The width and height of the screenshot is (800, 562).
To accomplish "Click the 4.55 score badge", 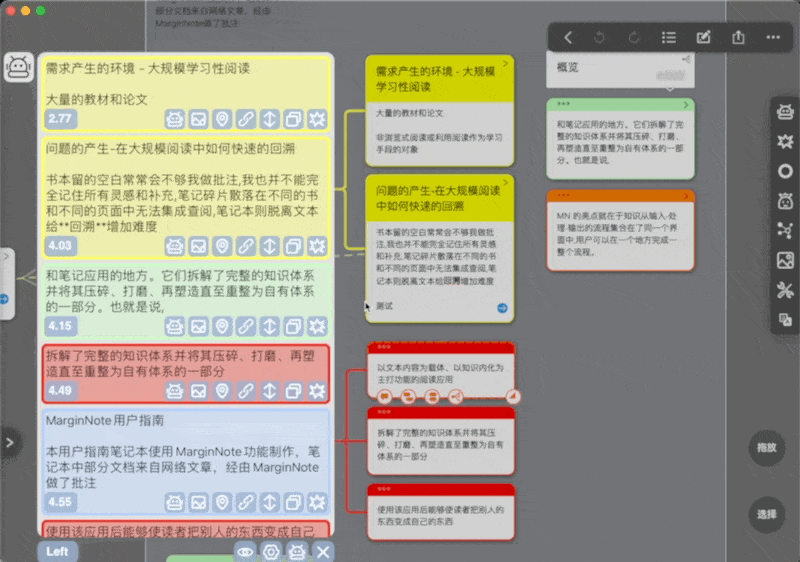I will pyautogui.click(x=60, y=502).
